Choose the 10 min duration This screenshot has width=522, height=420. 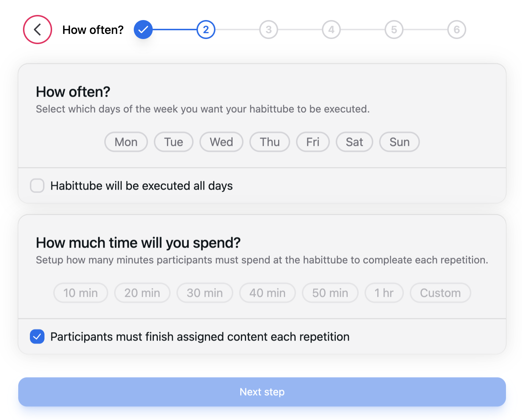[x=81, y=293]
